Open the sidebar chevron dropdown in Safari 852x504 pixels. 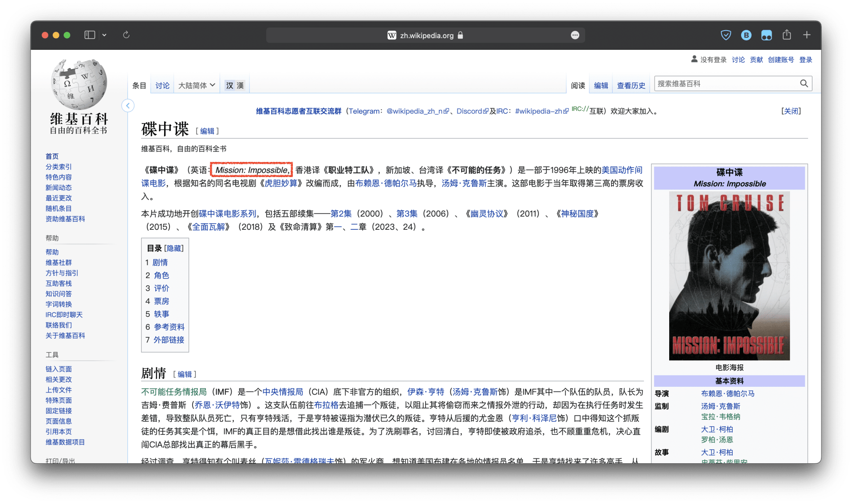[x=104, y=35]
